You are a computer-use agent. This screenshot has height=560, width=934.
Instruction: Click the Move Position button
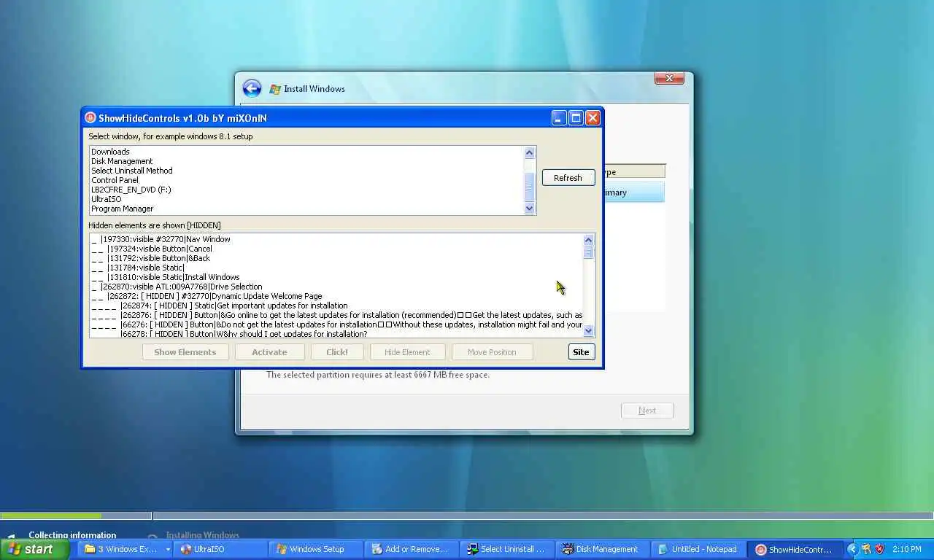(492, 352)
